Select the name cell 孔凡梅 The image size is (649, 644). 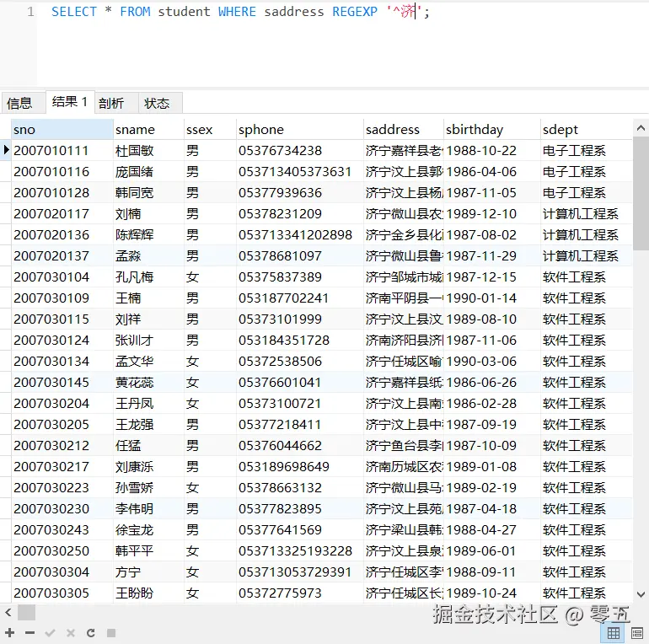(148, 277)
